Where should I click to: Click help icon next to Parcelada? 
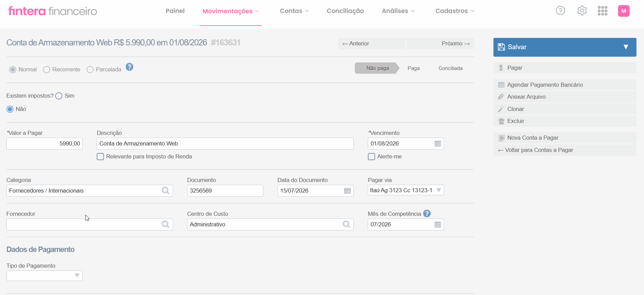[129, 67]
